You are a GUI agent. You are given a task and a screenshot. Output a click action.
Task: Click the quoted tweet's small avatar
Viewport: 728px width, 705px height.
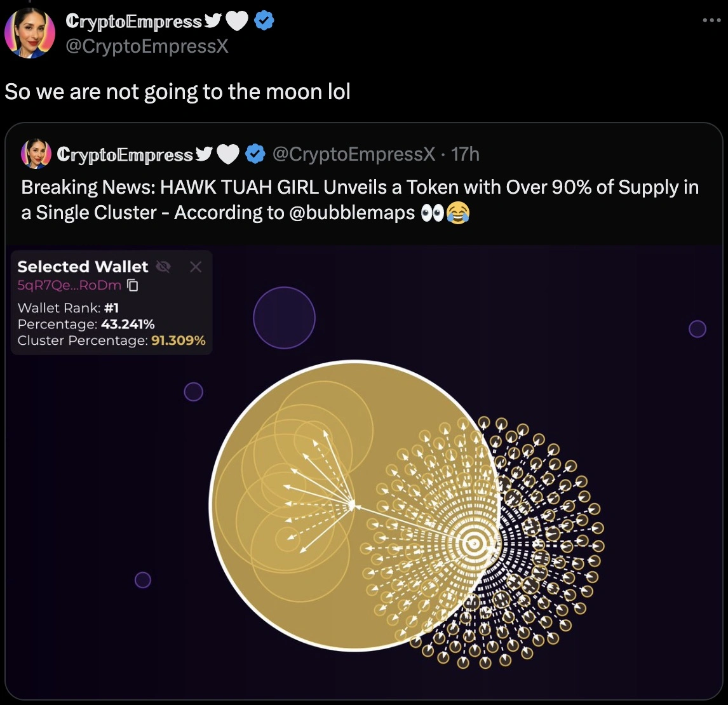(36, 154)
